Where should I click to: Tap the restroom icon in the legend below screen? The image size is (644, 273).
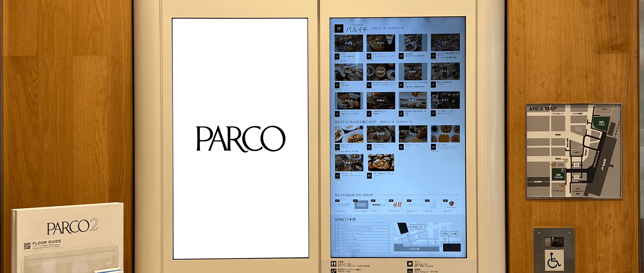tap(333, 264)
